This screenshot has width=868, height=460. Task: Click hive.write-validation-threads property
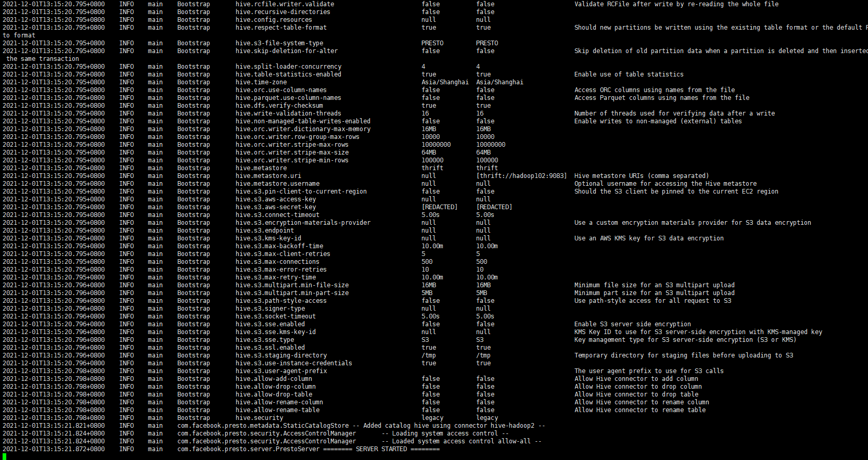(288, 113)
